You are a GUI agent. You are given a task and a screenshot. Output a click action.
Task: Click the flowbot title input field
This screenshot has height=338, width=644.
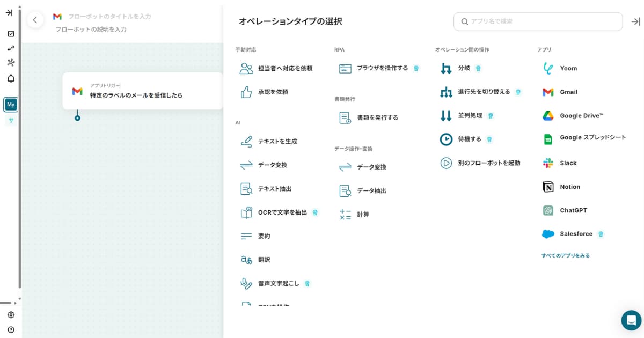coord(109,17)
